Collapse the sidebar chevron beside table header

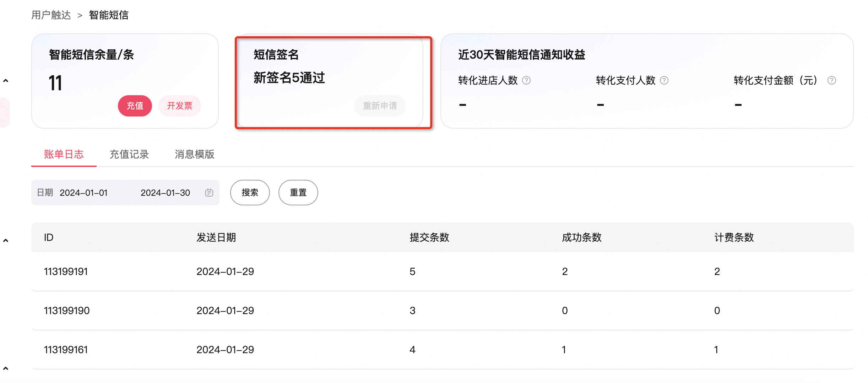6,241
